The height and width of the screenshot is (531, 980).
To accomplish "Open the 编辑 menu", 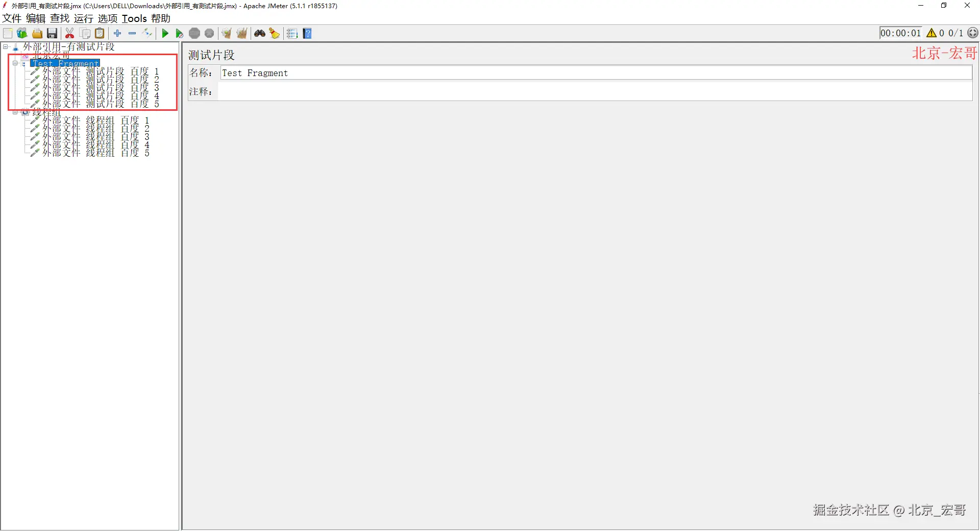I will (x=36, y=18).
